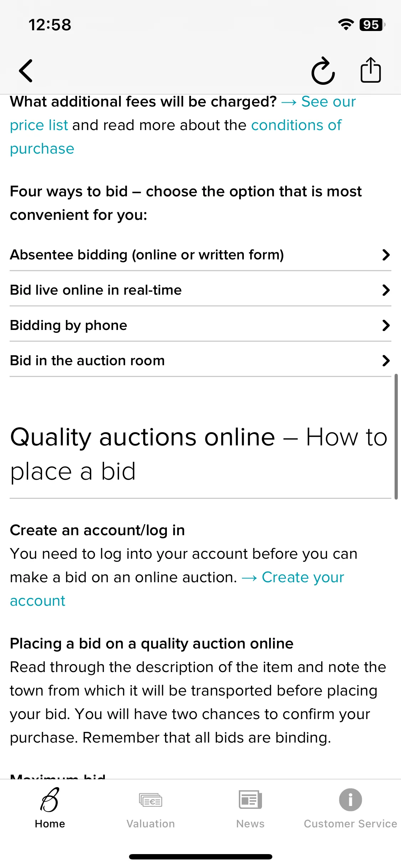The height and width of the screenshot is (868, 401).
Task: Expand Bid in the auction room
Action: coord(200,361)
